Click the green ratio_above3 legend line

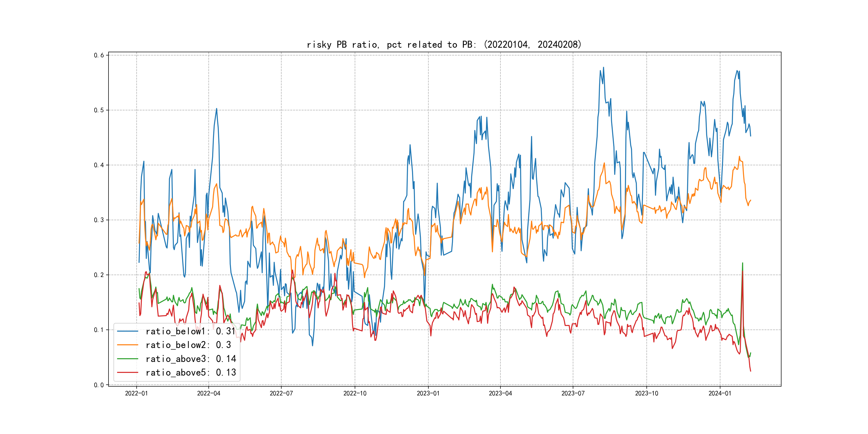[127, 358]
